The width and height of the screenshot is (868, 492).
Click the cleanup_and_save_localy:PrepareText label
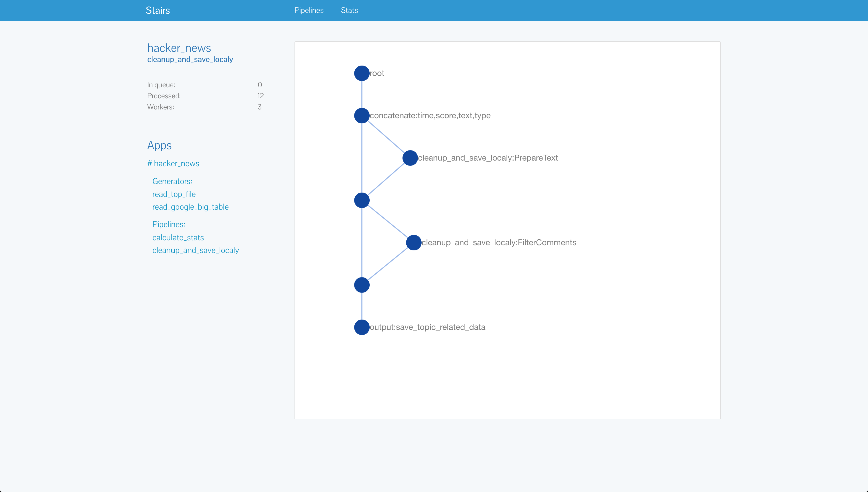tap(487, 158)
